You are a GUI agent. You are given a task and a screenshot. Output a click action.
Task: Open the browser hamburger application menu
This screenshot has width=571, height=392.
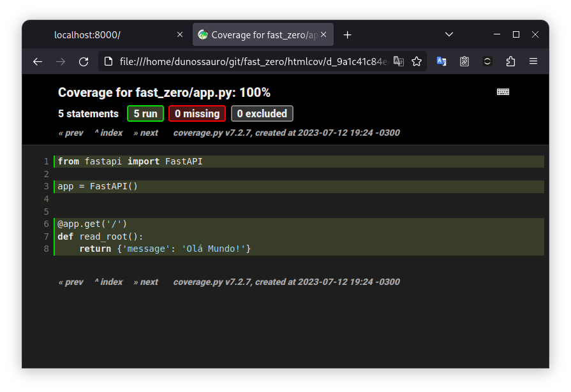[x=533, y=61]
